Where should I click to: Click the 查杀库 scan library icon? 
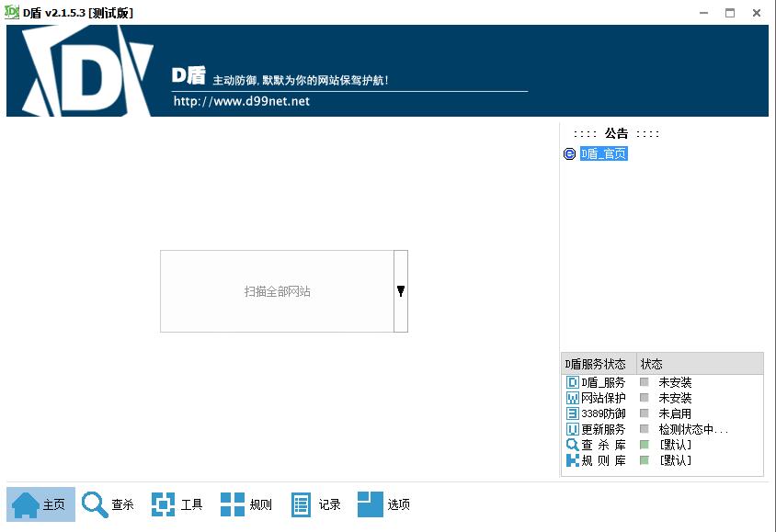[573, 445]
